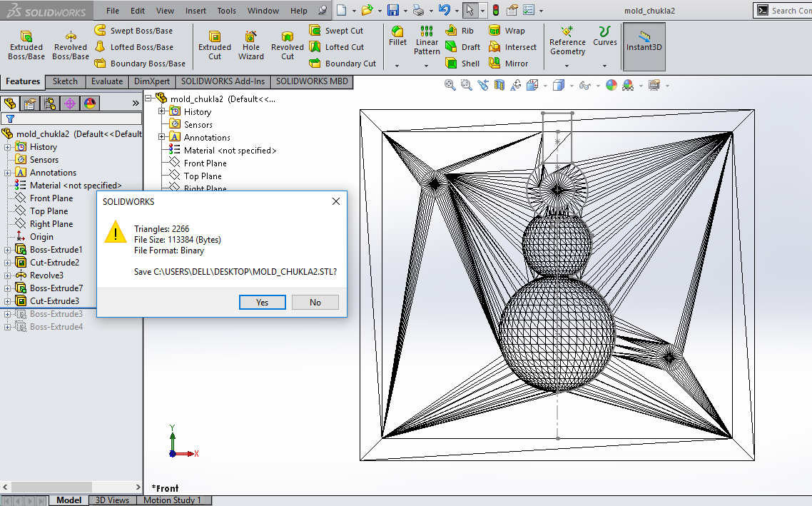Click Swept Boss/Base
This screenshot has width=812, height=506.
(x=133, y=31)
